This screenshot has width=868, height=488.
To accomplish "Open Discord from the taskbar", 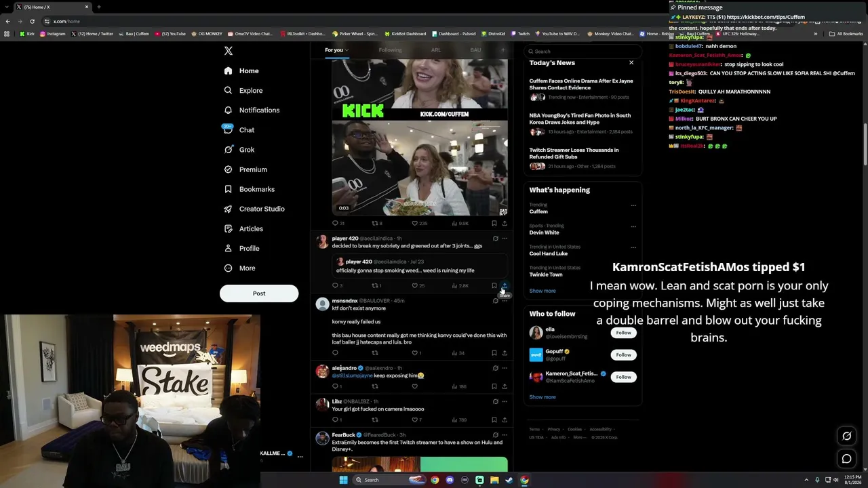I will tap(450, 480).
